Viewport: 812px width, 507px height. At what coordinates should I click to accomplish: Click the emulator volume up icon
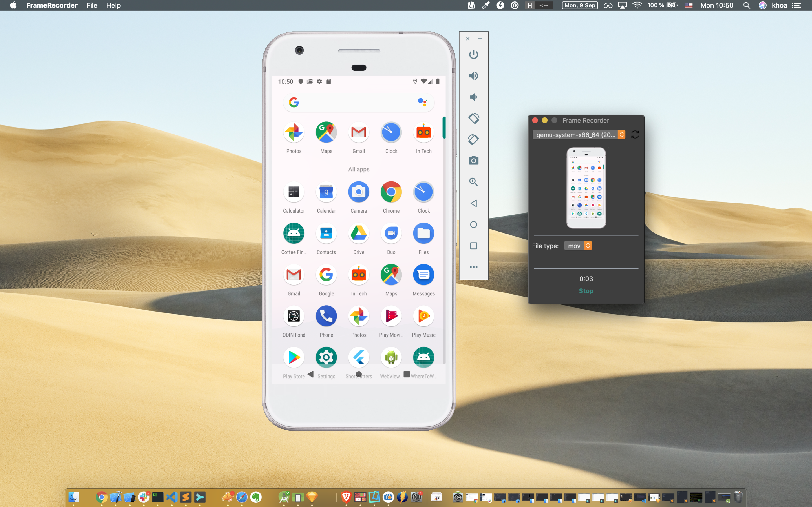(x=473, y=76)
